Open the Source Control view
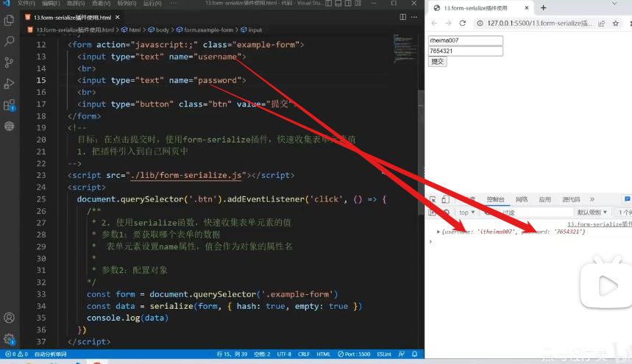The height and width of the screenshot is (364, 632). [9, 62]
